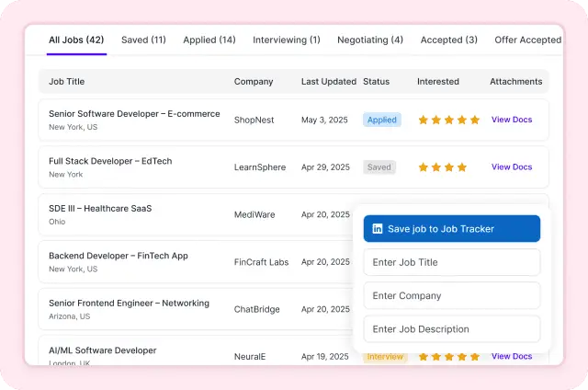Click the Applied status badge for ShopNest

pyautogui.click(x=381, y=120)
